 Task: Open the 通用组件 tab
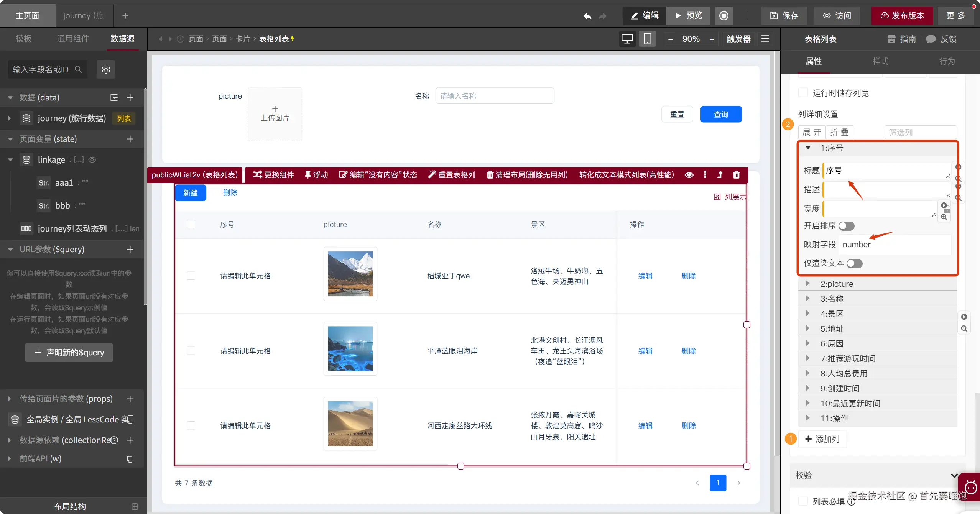(73, 39)
